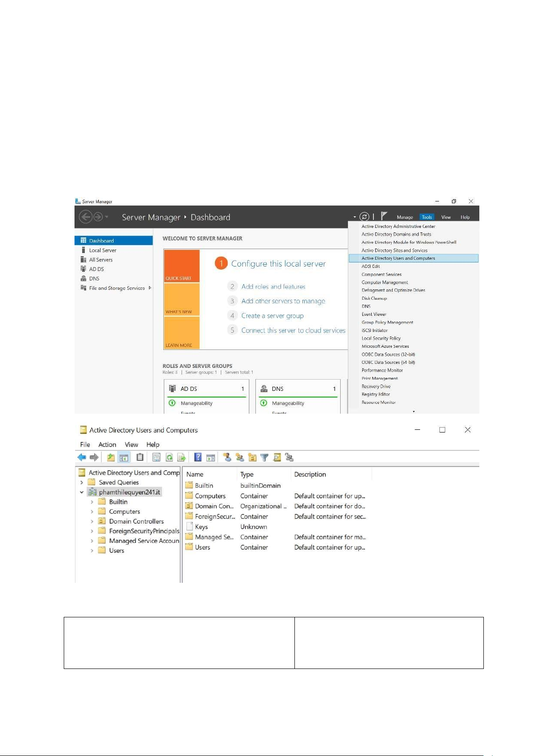The image size is (535, 756).
Task: Click Server Manager forward navigation arrow
Action: (98, 217)
